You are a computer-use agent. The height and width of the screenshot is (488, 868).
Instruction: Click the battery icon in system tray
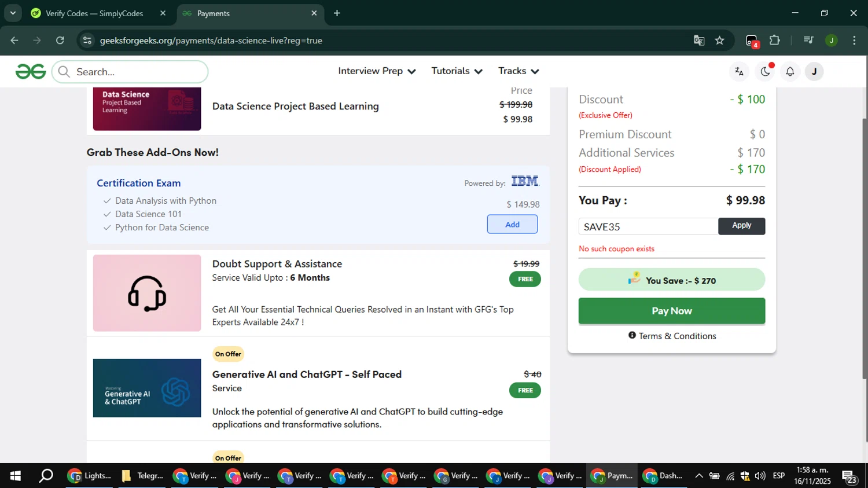(x=715, y=476)
